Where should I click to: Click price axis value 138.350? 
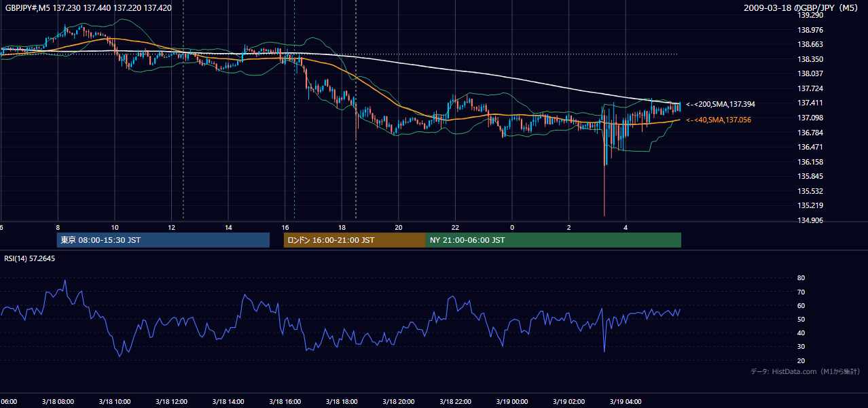[x=811, y=59]
